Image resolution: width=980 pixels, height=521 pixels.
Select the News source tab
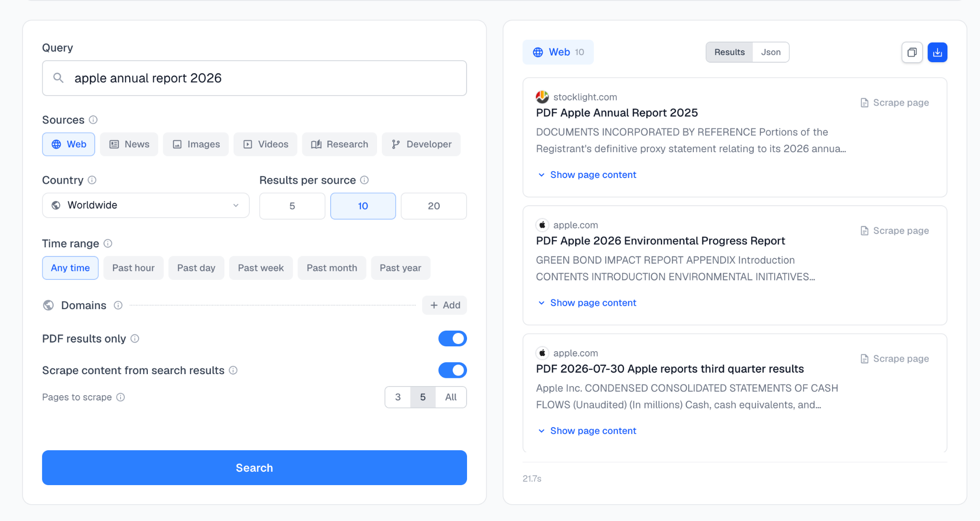129,144
